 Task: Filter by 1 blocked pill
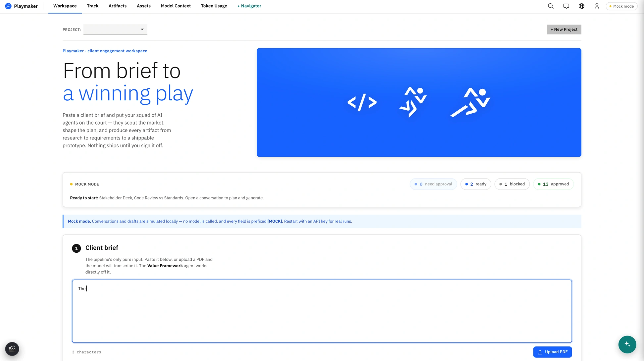click(x=512, y=184)
